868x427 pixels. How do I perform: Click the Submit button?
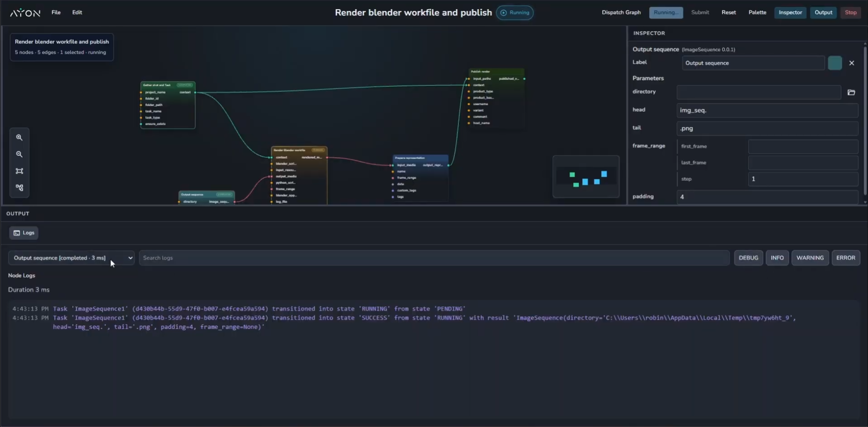[700, 12]
